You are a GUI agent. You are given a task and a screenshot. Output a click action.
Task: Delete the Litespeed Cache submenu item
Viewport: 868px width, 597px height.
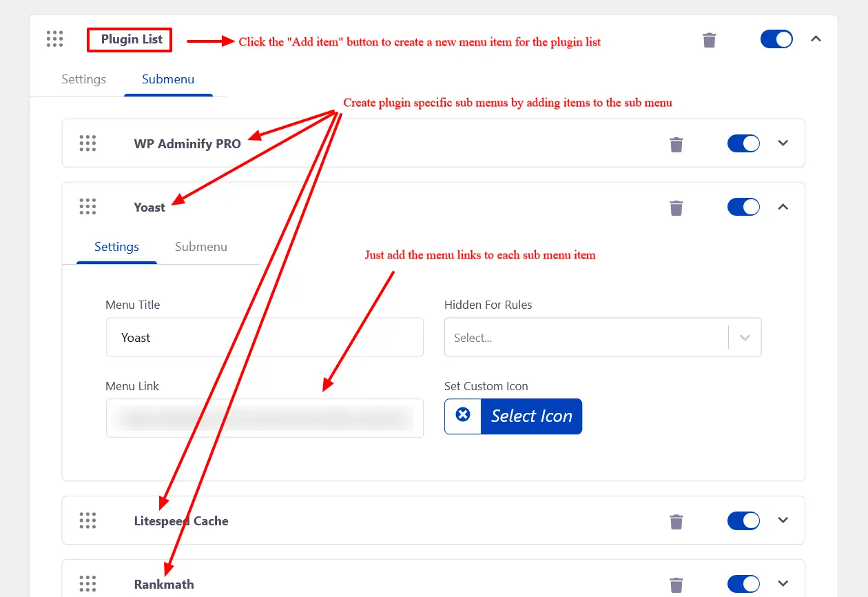pos(676,522)
